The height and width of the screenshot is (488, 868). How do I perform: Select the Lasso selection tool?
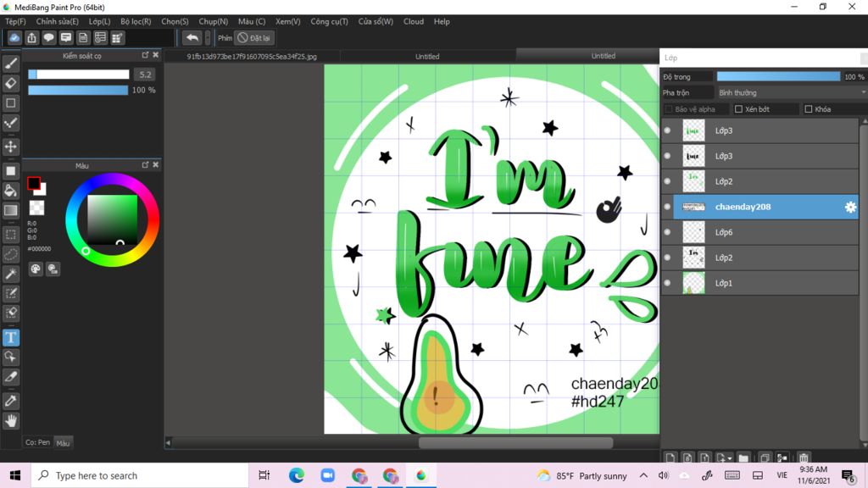click(10, 254)
